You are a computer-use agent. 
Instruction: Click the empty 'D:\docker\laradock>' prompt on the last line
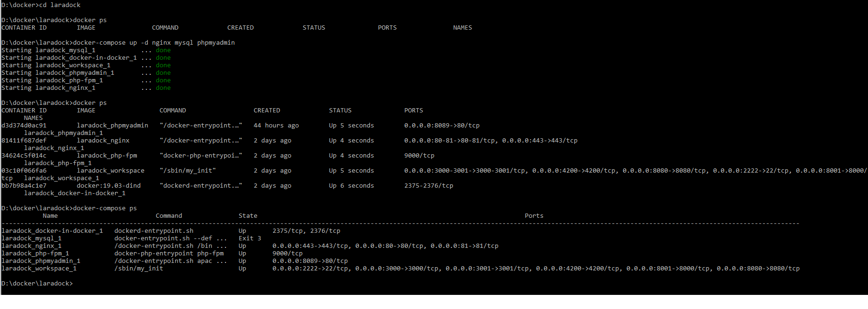[x=37, y=284]
